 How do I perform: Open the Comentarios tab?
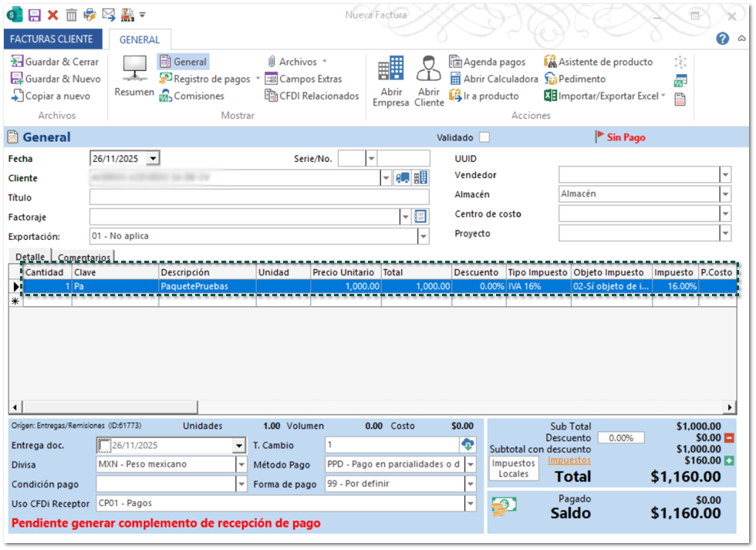[85, 257]
